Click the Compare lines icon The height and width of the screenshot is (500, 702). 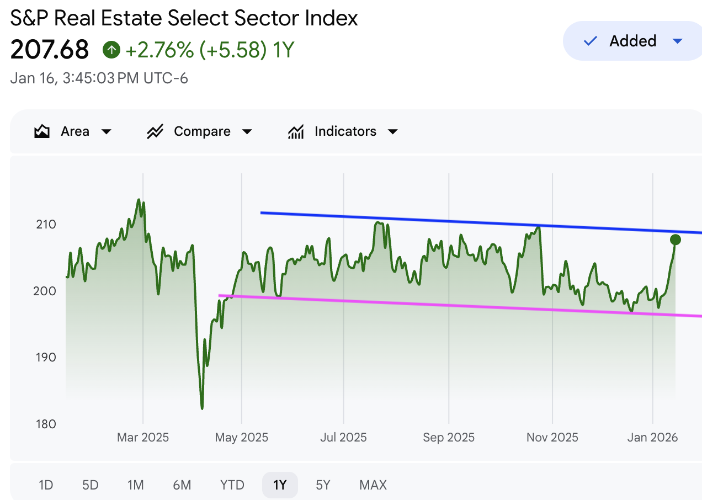[x=155, y=132]
